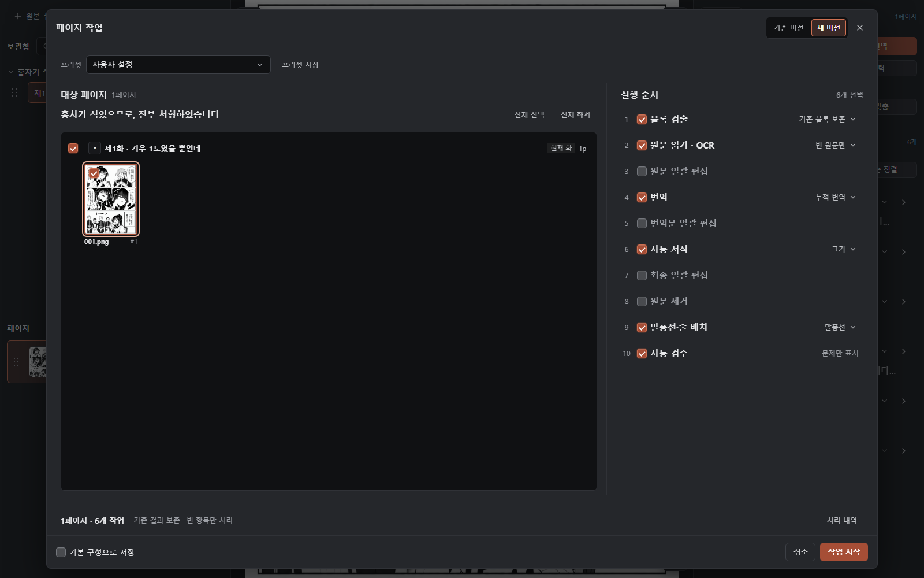Collapse the 제1화 chapter arrow
Screen dimensions: 924x578
(x=95, y=149)
